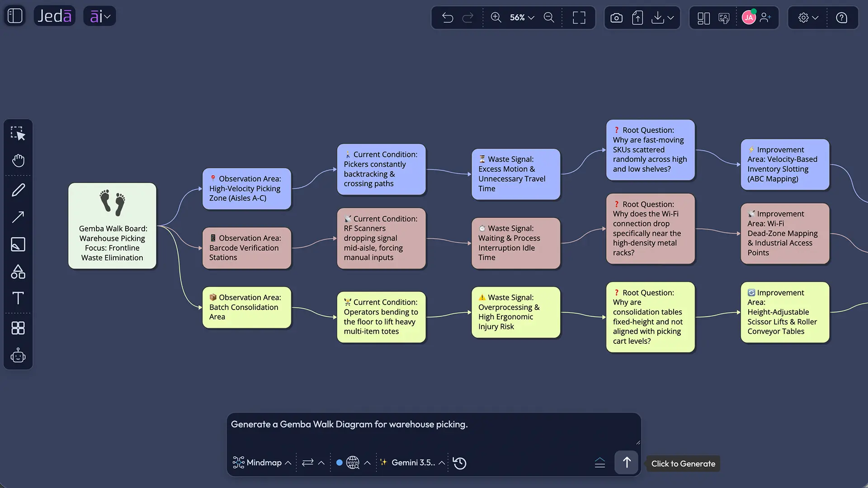Change the Gemini 3.5 model selector
This screenshot has height=488, width=868.
(x=412, y=463)
